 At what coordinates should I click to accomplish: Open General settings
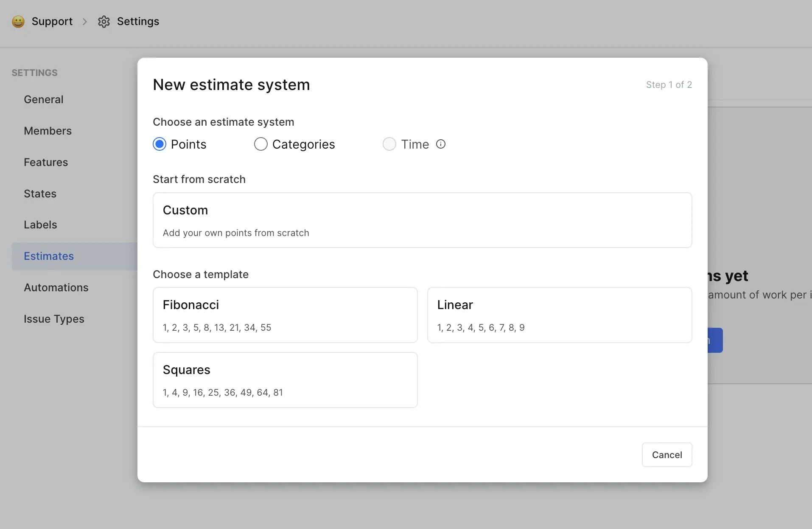(x=43, y=99)
